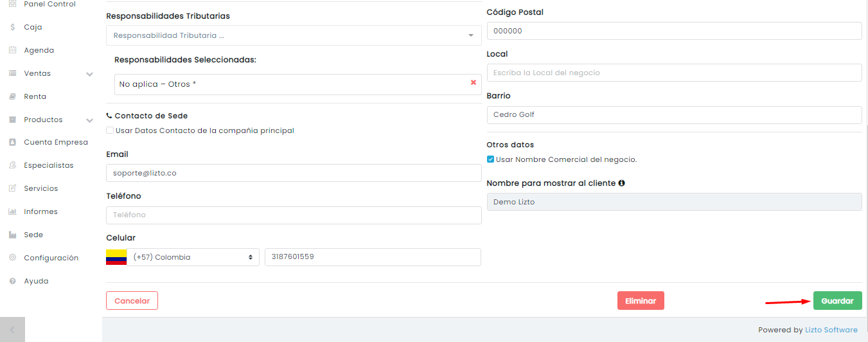Image resolution: width=868 pixels, height=342 pixels.
Task: Expand the Ventas sidebar submenu
Action: coord(89,74)
